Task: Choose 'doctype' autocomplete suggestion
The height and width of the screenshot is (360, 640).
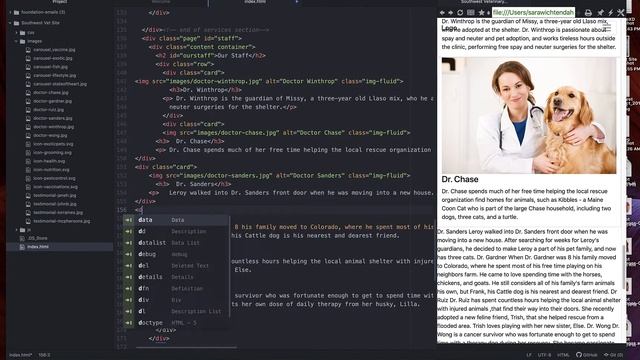Action: point(176,323)
